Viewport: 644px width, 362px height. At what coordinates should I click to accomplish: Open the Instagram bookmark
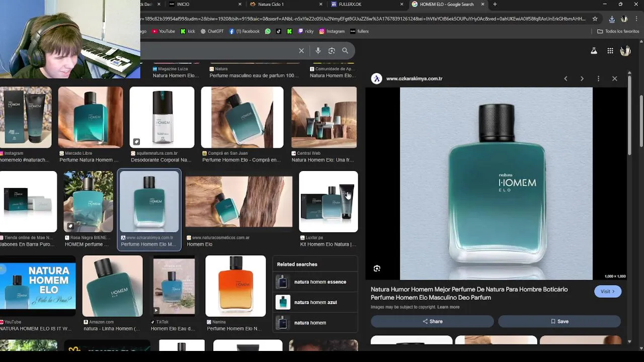(332, 31)
